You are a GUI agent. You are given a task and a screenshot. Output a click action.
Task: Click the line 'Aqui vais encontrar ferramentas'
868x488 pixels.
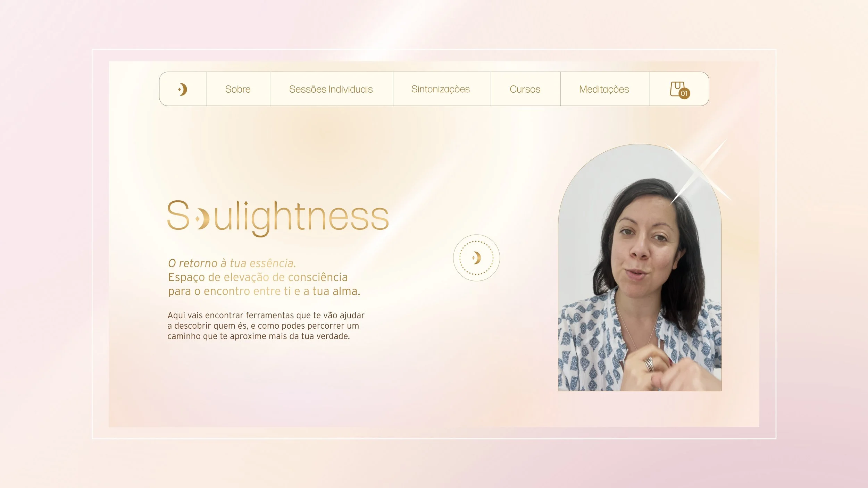point(266,315)
